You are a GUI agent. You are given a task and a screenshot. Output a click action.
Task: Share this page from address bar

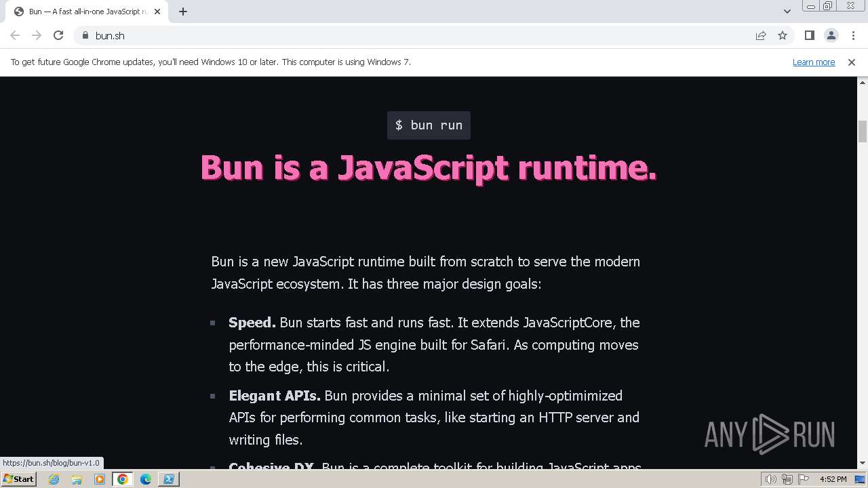[761, 35]
